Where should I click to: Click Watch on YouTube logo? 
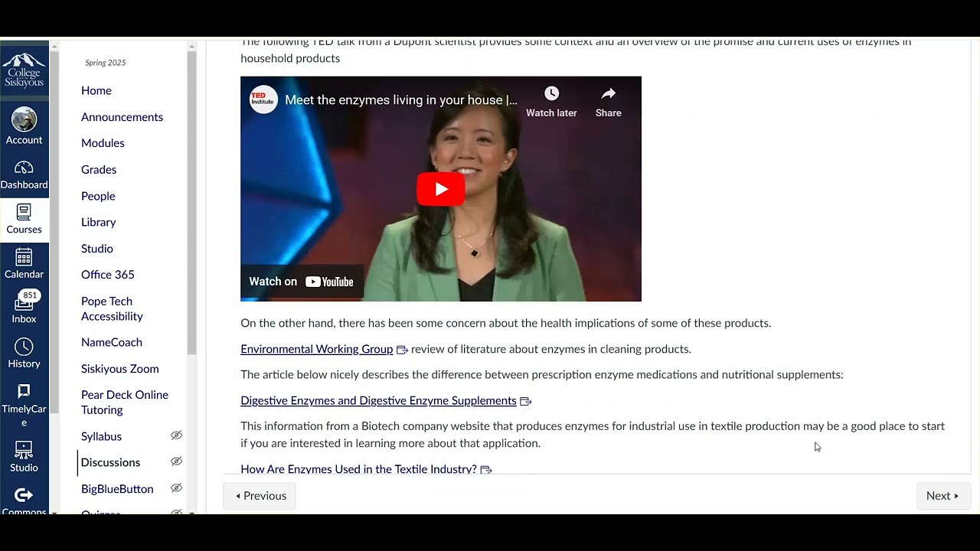(x=301, y=282)
